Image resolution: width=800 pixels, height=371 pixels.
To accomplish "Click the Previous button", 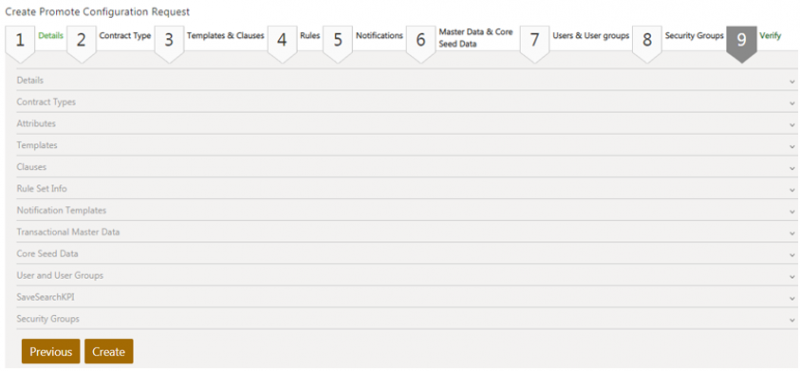I will pos(51,352).
